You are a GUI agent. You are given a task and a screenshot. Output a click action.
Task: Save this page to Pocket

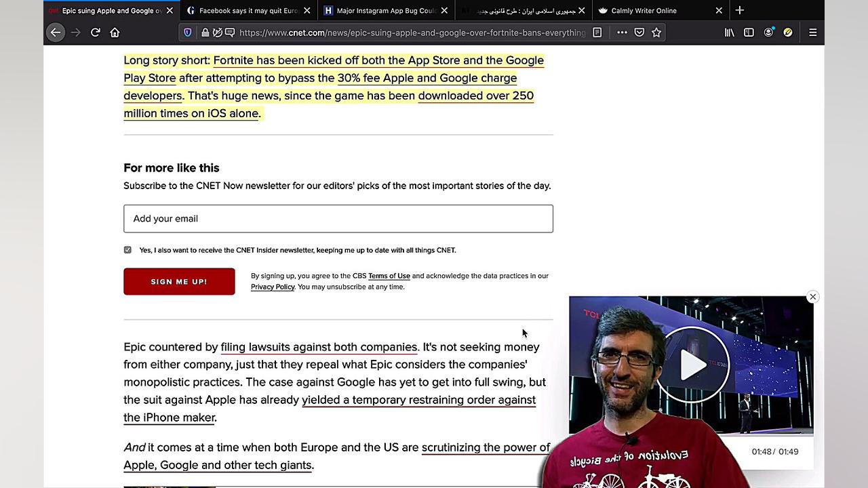tap(639, 33)
